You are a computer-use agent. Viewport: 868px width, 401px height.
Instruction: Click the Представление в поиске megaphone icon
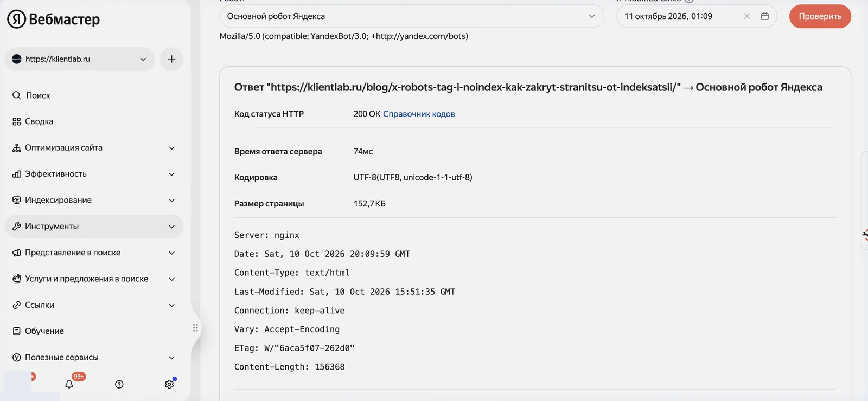click(x=17, y=253)
